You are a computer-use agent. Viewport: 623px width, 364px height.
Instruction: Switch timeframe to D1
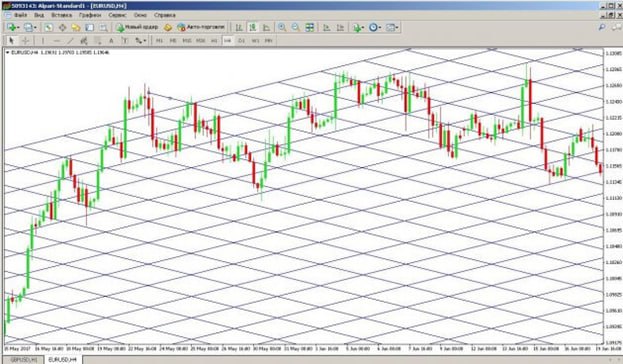click(x=241, y=41)
